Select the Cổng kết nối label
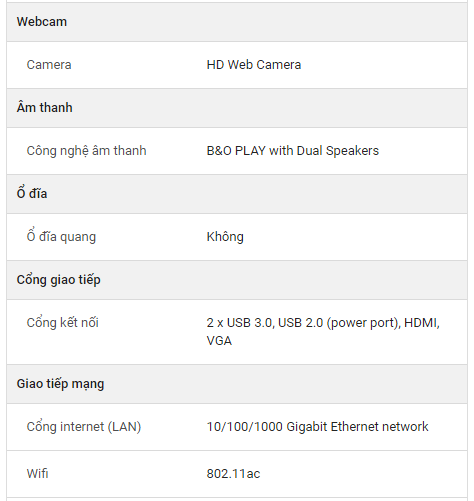Screen dimensions: 474x501 tap(63, 322)
